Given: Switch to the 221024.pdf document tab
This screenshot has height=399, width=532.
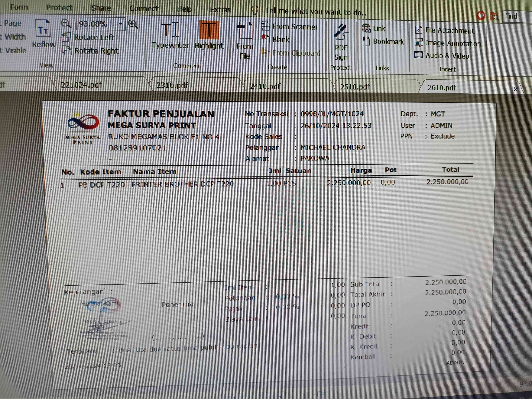Looking at the screenshot, I should [81, 85].
